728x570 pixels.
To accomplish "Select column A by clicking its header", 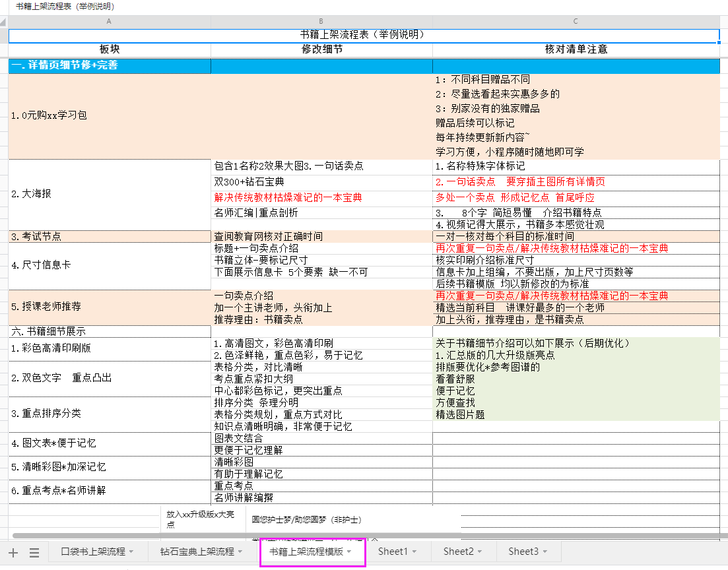I will tap(109, 21).
